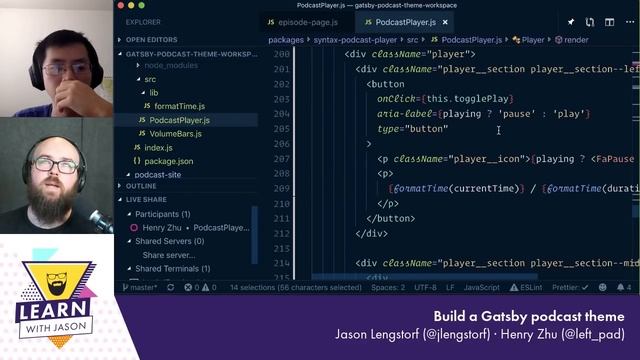640x360 pixels.
Task: Follow participant Henry Zhu in Live Share
Action: [x=190, y=228]
